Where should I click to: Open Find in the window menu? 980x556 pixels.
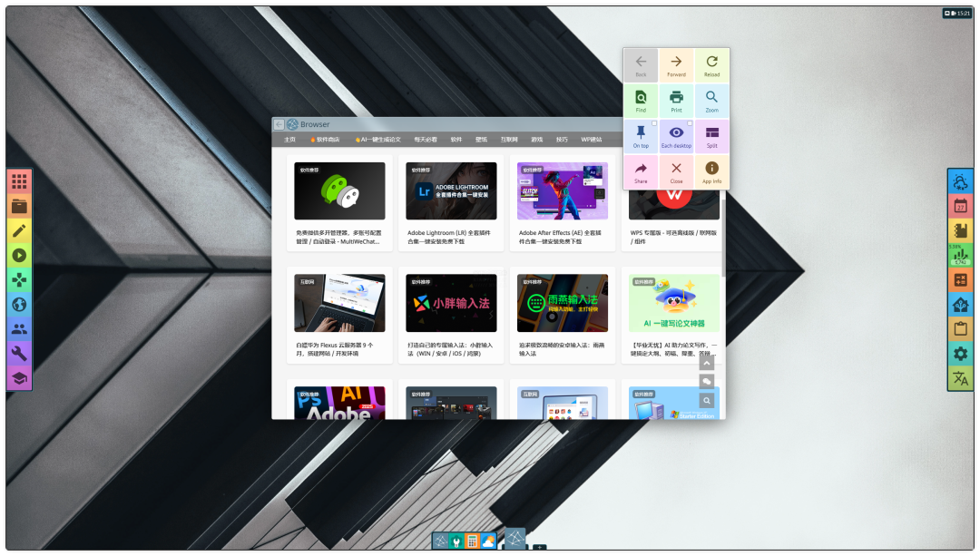coord(641,102)
